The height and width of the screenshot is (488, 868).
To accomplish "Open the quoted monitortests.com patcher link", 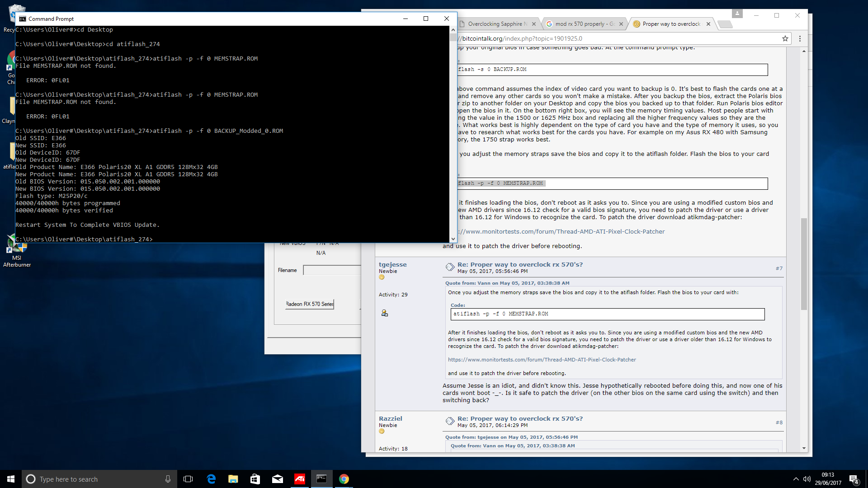I will tap(542, 360).
